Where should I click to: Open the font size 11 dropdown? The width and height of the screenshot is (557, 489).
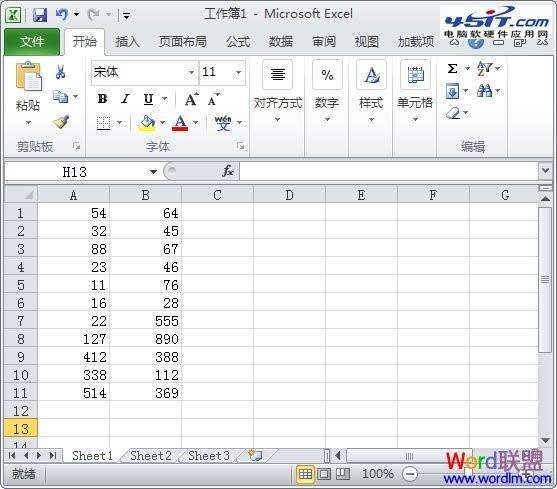(239, 73)
